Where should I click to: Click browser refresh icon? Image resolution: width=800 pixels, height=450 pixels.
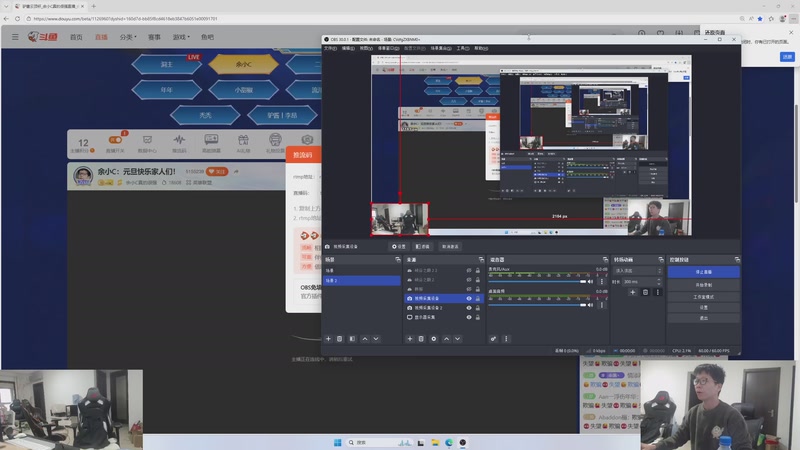pyautogui.click(x=17, y=18)
